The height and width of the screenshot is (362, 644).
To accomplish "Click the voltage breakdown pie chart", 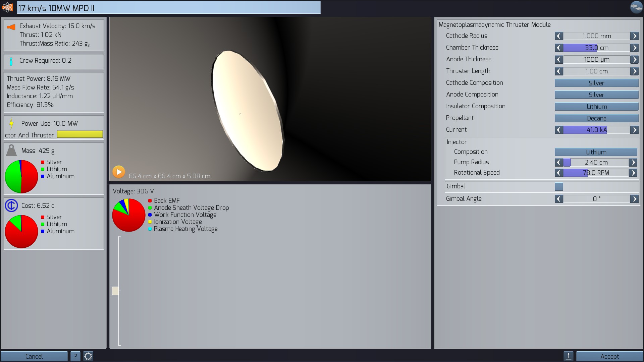I will click(129, 215).
